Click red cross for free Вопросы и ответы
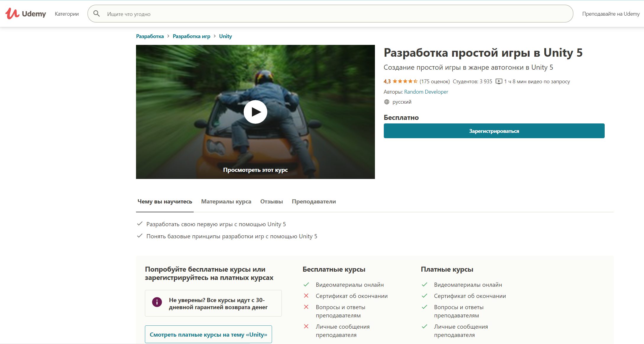 click(x=306, y=307)
